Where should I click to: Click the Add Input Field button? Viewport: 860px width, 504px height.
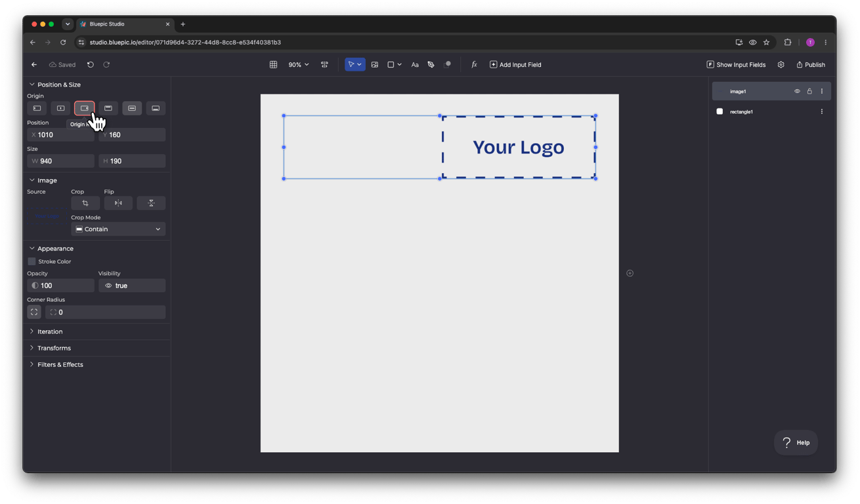click(515, 64)
